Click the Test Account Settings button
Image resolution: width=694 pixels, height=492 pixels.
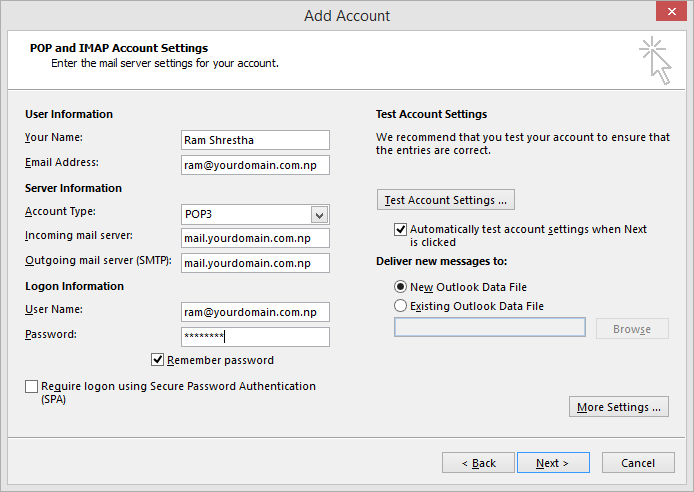click(x=446, y=200)
